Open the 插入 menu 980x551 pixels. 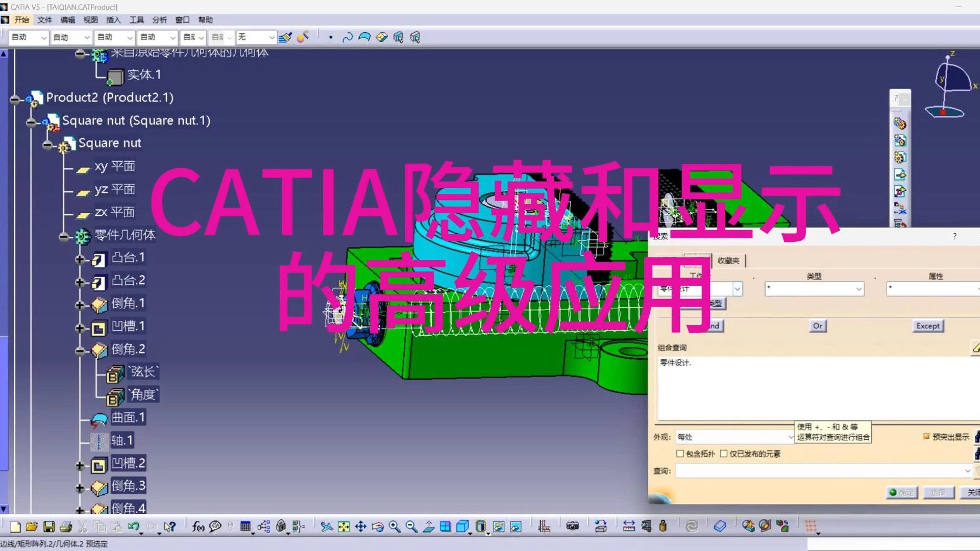click(x=114, y=20)
